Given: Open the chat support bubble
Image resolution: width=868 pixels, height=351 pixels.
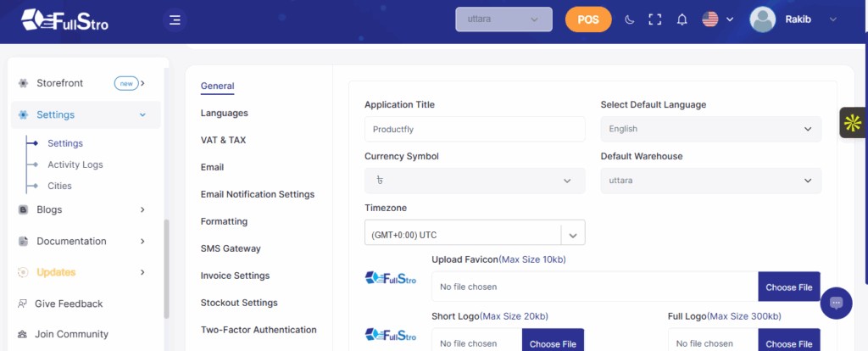Looking at the screenshot, I should point(836,303).
